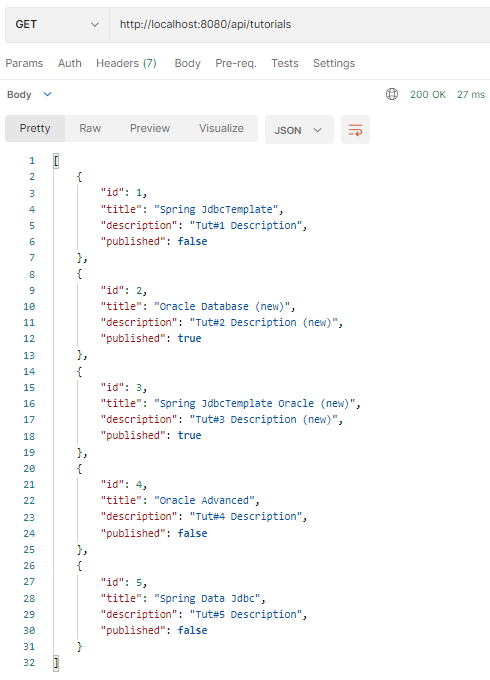Toggle the wrap lines icon
This screenshot has height=680, width=490.
coord(355,130)
